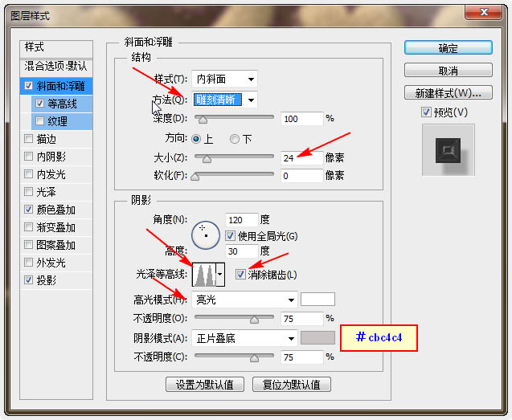Click the 光泽等高线 contour thumbnail

coord(204,275)
